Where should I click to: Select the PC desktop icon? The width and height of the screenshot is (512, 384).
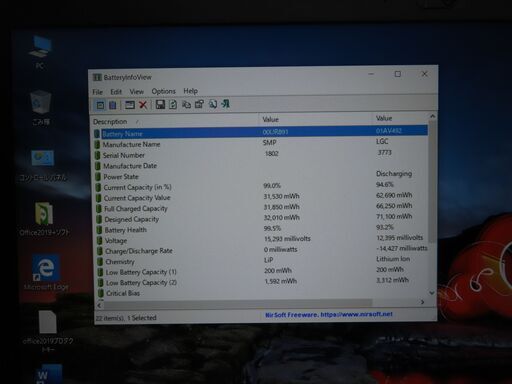click(40, 52)
